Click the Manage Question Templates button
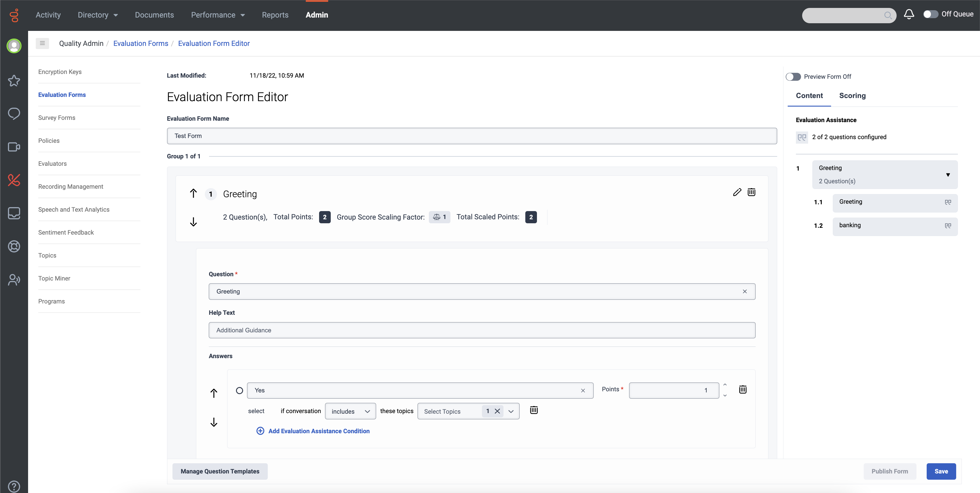Image resolution: width=980 pixels, height=493 pixels. [x=220, y=471]
